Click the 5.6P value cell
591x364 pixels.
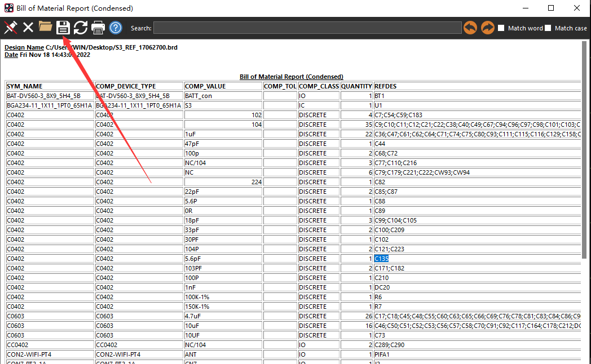point(223,201)
